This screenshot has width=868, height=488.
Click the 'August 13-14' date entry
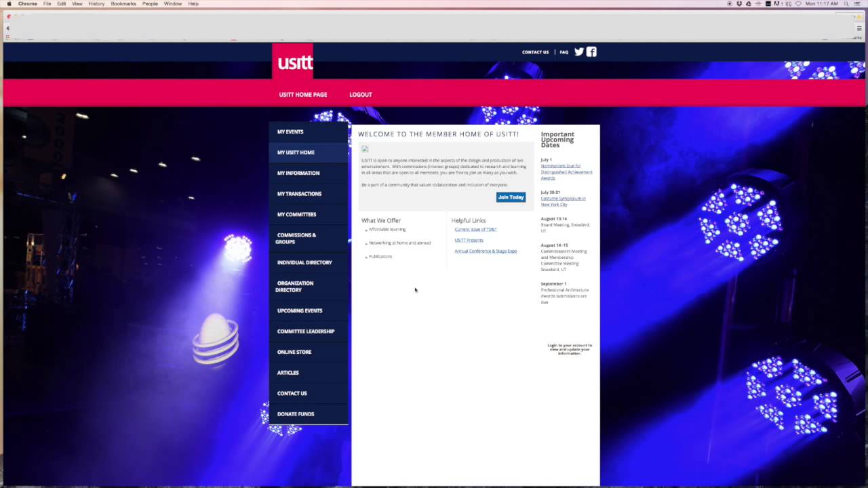(x=554, y=219)
